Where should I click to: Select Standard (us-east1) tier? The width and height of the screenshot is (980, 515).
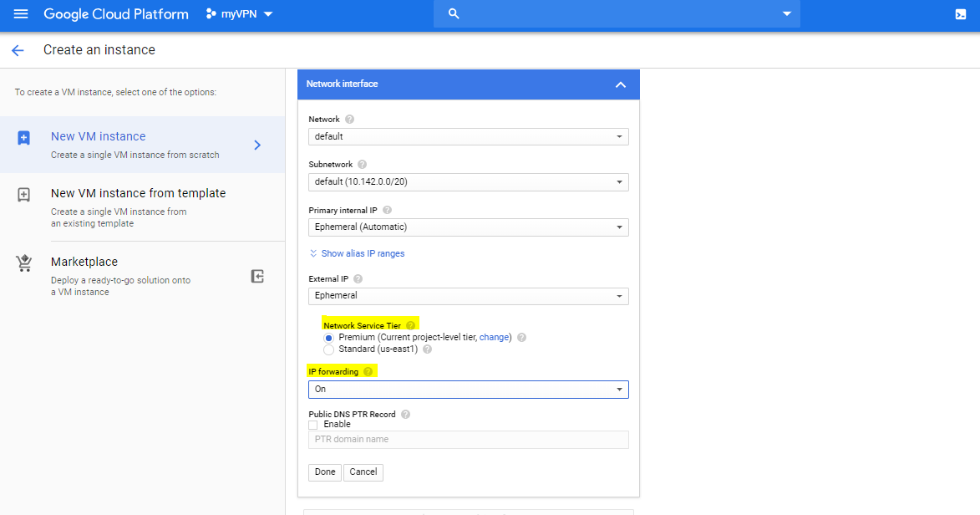point(328,349)
